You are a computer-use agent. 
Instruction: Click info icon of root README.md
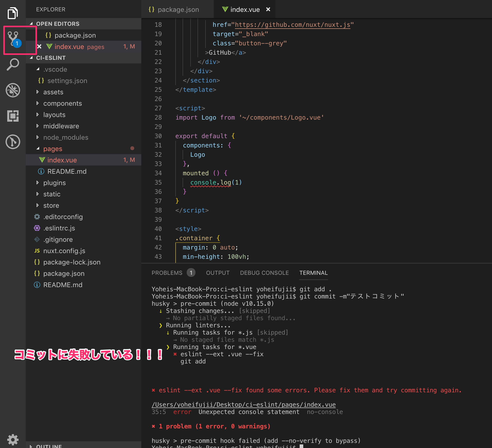(37, 285)
